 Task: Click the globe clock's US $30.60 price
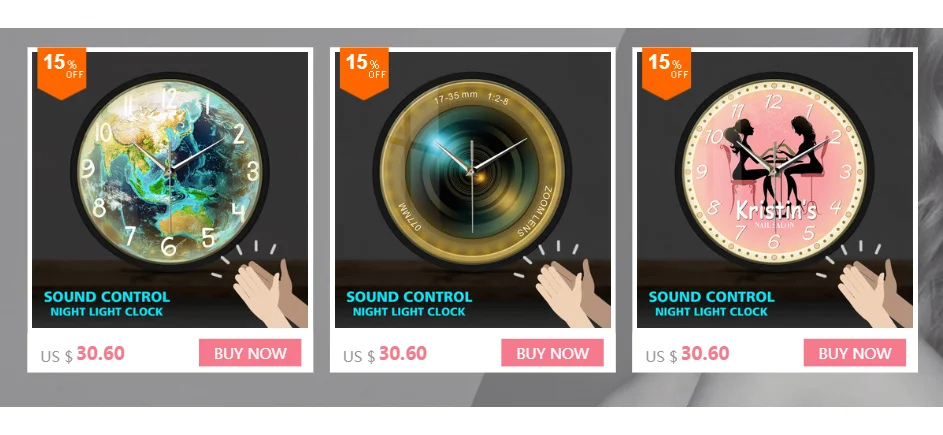[83, 354]
